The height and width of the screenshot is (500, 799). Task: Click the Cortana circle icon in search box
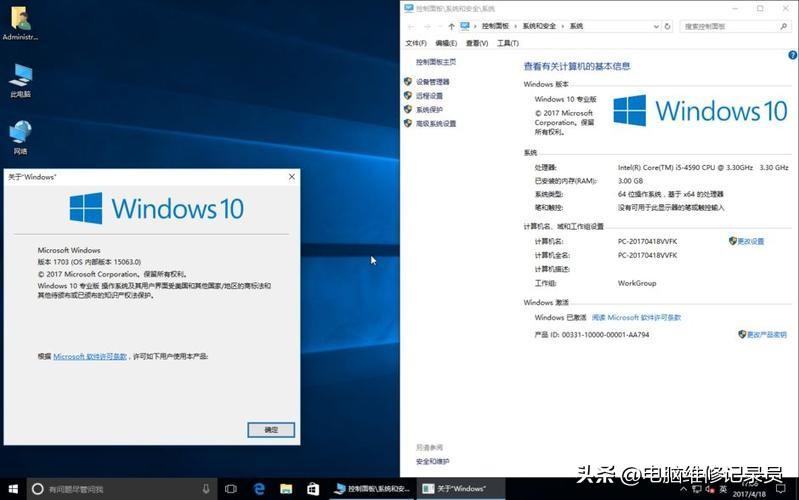click(37, 489)
